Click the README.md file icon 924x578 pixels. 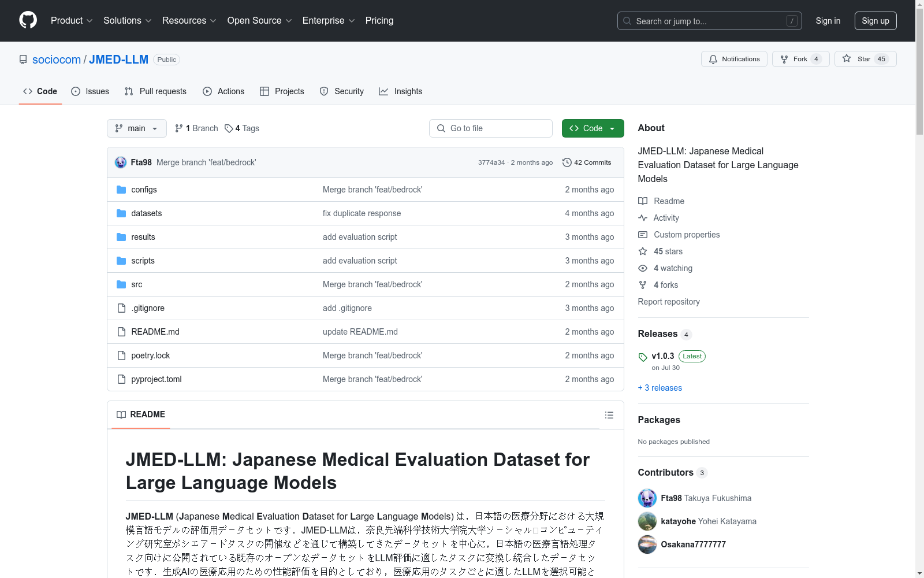pyautogui.click(x=121, y=332)
